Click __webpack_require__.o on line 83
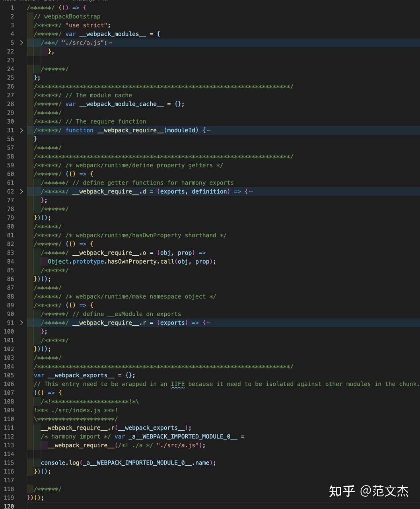This screenshot has width=420, height=509. (x=109, y=253)
